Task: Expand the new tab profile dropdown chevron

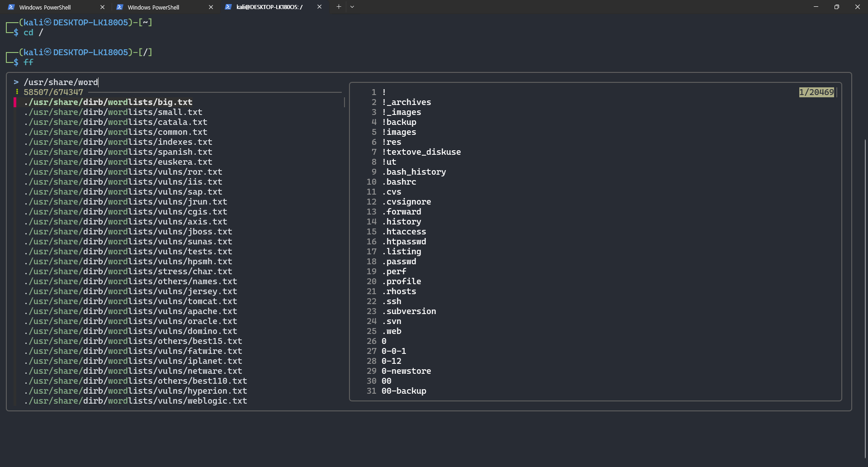Action: tap(352, 7)
